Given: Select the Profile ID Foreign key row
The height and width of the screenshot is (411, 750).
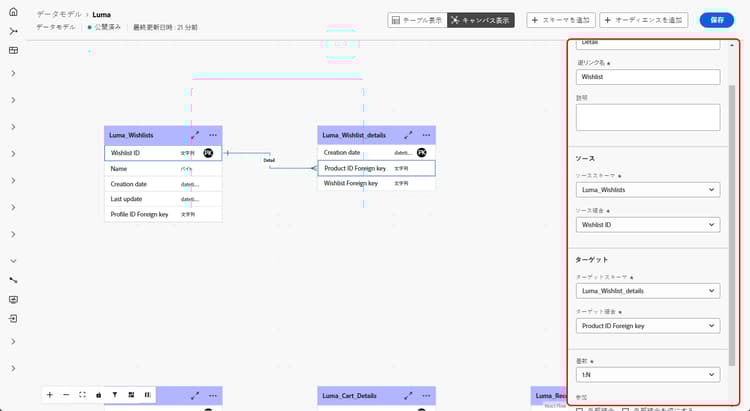Looking at the screenshot, I should click(x=163, y=214).
